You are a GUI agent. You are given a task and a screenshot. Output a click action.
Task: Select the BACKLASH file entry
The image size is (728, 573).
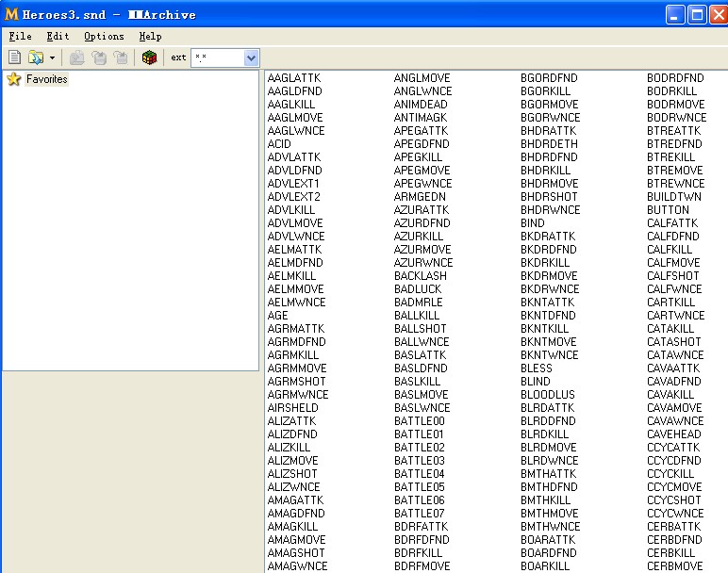tap(421, 275)
